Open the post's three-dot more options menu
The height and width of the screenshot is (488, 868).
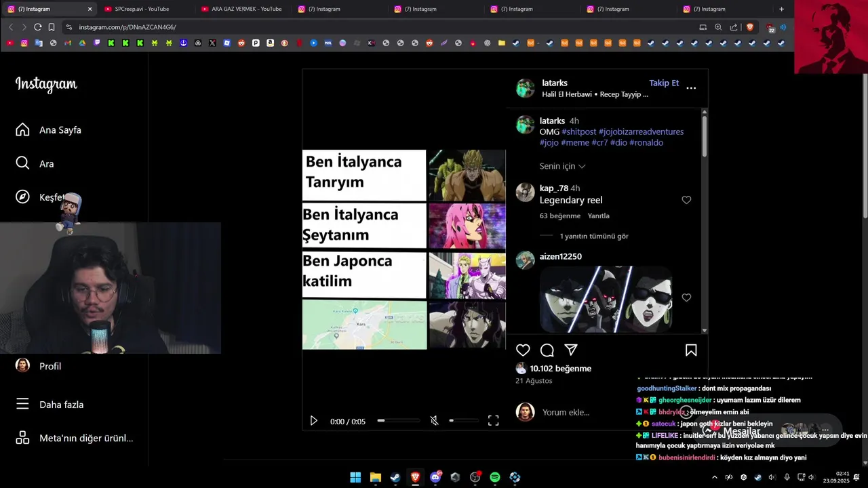coord(691,88)
